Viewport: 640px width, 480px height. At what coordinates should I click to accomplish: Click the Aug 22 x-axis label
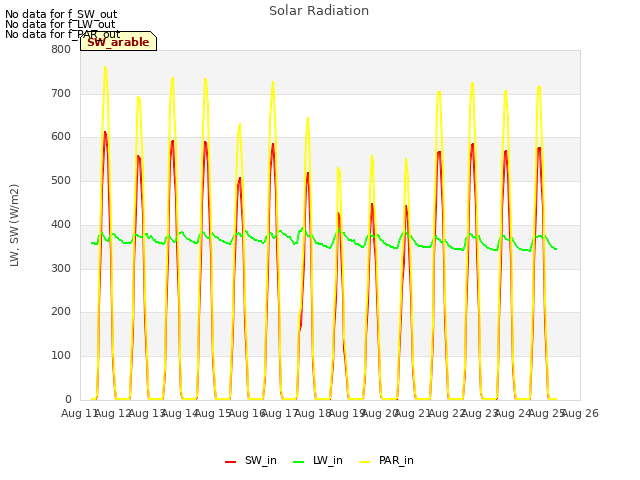click(x=447, y=413)
